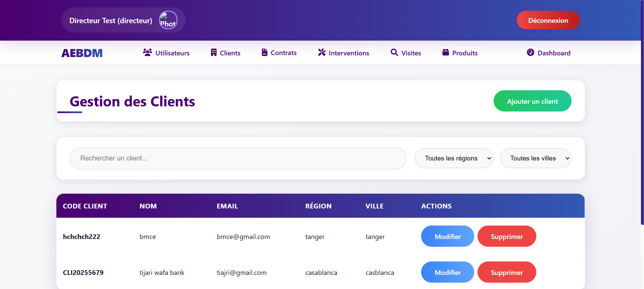This screenshot has height=289, width=644.
Task: Click the Utilisateurs users group icon
Action: (x=147, y=53)
